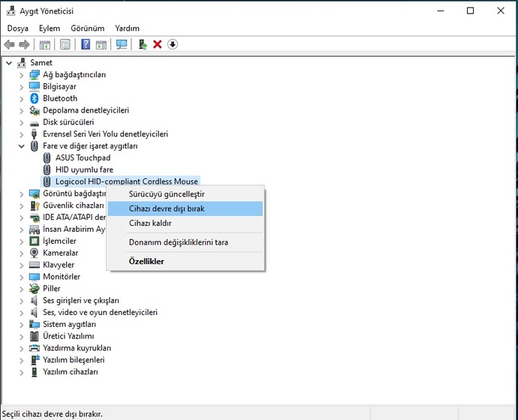Click the Disk sürücüleri drive icon
This screenshot has width=518, height=420.
(x=35, y=123)
